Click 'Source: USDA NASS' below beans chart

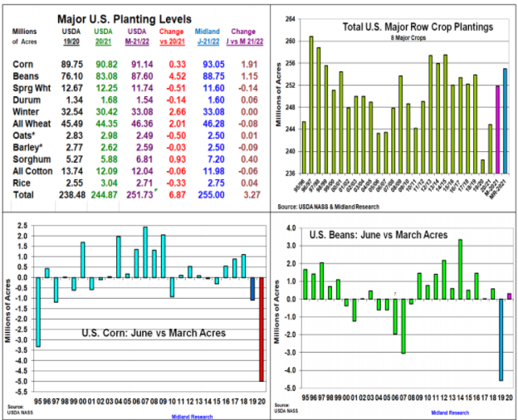point(286,408)
